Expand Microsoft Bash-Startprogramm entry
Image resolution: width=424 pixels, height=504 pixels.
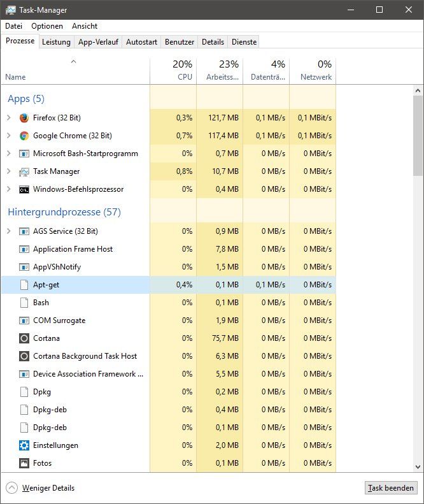coord(9,154)
